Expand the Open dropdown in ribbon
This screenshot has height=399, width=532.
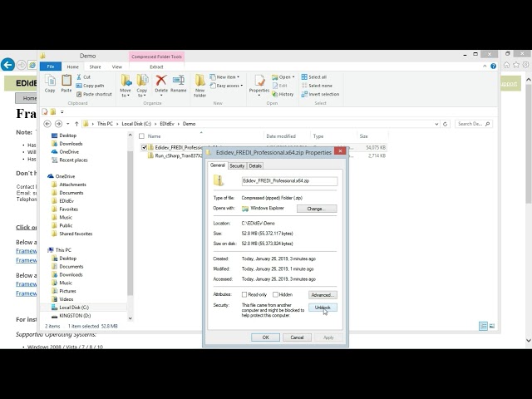pos(293,77)
